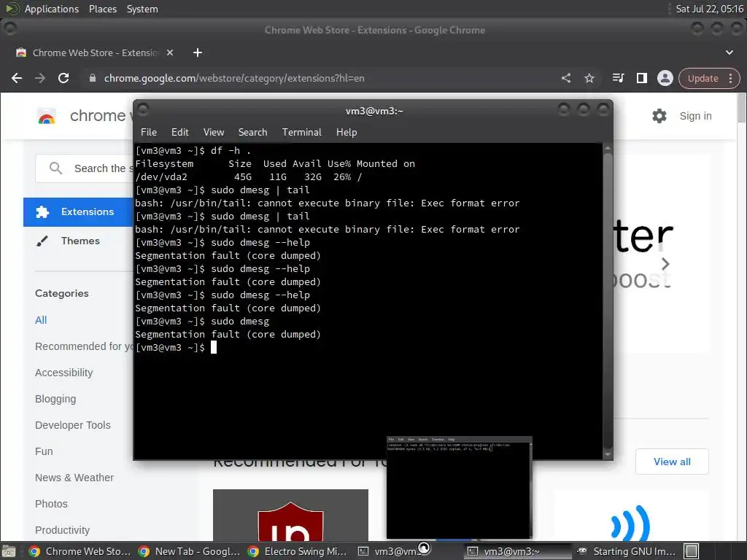Focus the Search the store field
Image resolution: width=747 pixels, height=560 pixels.
coord(84,168)
